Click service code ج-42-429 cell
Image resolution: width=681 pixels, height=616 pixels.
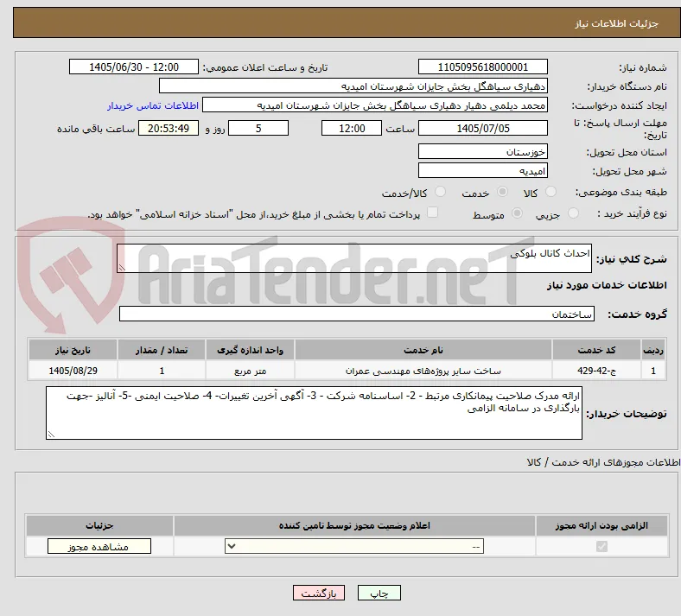click(596, 371)
